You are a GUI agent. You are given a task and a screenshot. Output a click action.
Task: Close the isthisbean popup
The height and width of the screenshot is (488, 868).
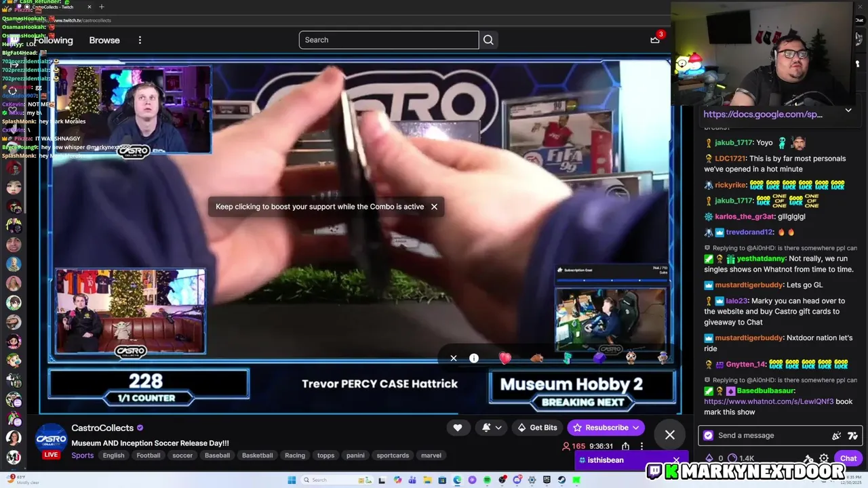(676, 460)
